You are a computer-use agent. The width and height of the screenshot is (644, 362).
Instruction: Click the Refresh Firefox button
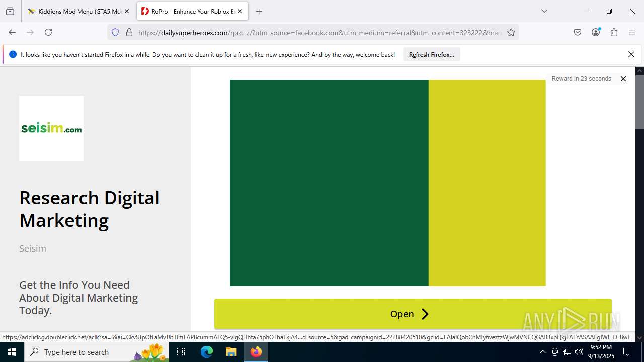point(432,54)
